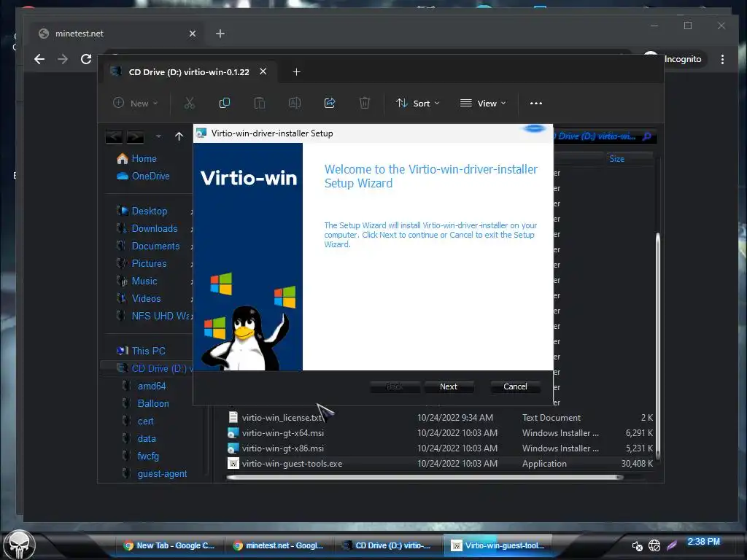
Task: Click Chrome's back arrow
Action: (39, 59)
